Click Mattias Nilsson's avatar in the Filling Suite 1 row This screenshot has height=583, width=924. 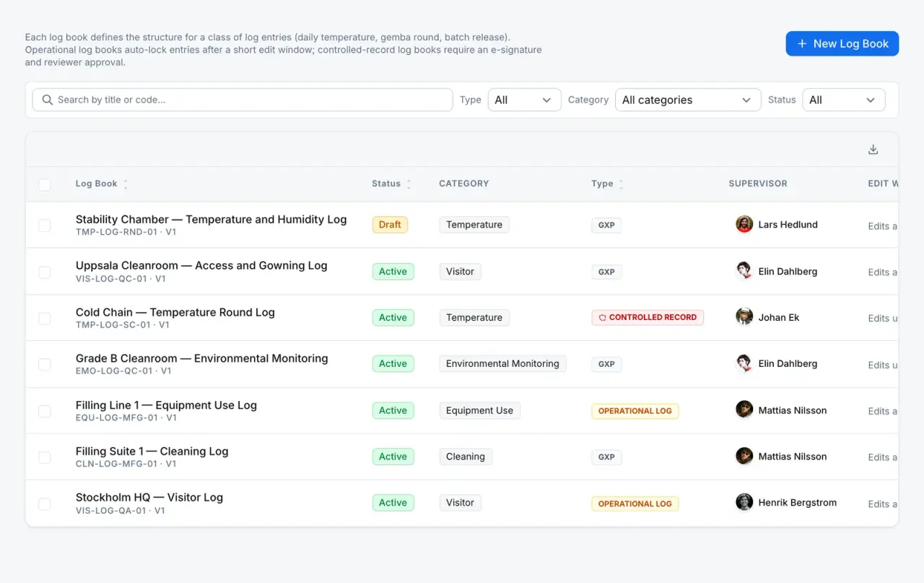[744, 457]
